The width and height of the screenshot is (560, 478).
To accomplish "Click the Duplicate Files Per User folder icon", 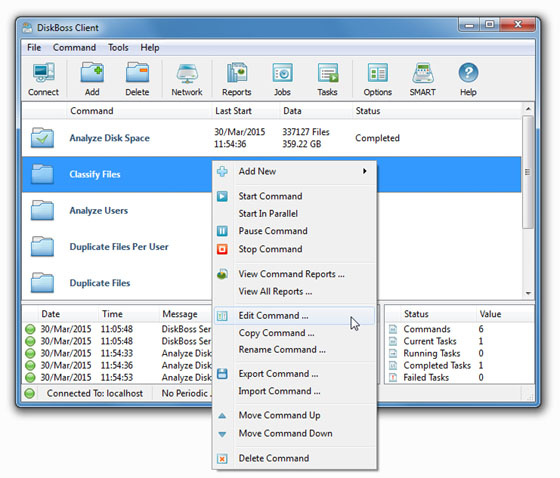I will [x=42, y=247].
